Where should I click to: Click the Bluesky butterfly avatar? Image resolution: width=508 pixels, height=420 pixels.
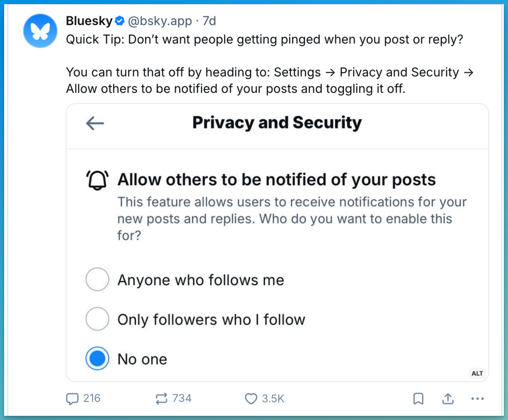[x=40, y=31]
